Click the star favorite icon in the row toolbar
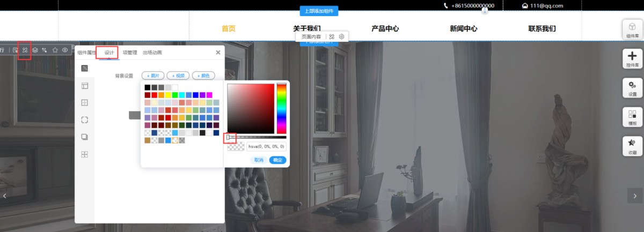 coord(55,50)
